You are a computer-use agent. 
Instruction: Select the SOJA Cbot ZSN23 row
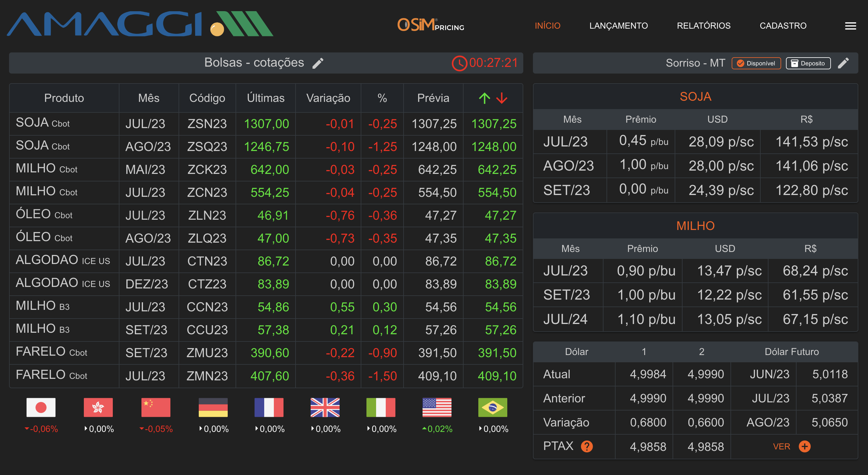click(207, 124)
